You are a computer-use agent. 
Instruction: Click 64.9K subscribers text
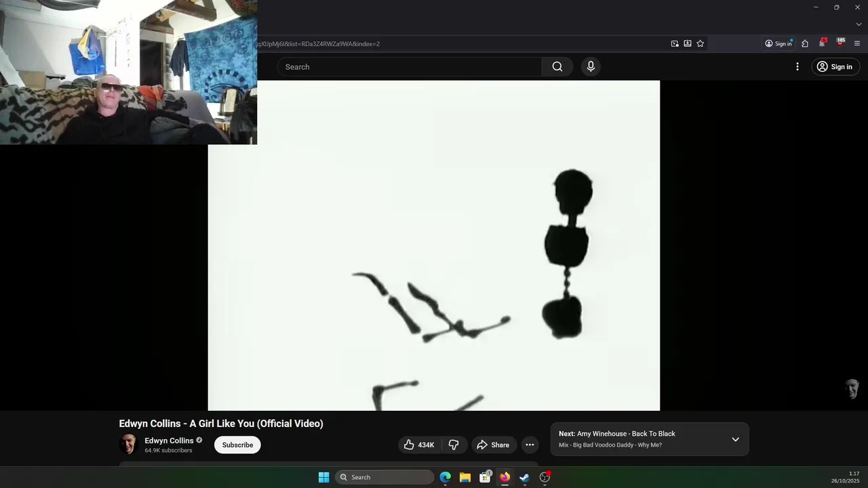point(168,451)
